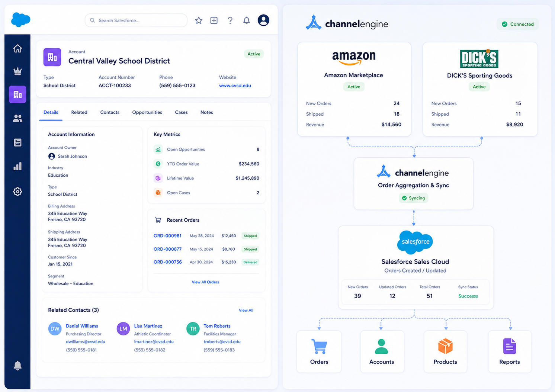This screenshot has height=392, width=555.
Task: Click the Recent Orders cart icon
Action: pos(158,220)
